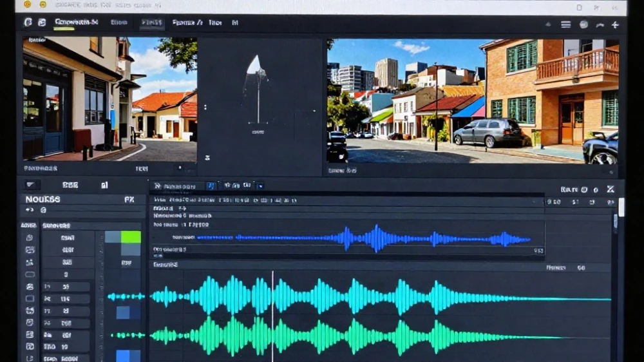Open the small blue dropdown arrow in the timeline toolbar
This screenshot has width=644, height=362.
[x=260, y=186]
